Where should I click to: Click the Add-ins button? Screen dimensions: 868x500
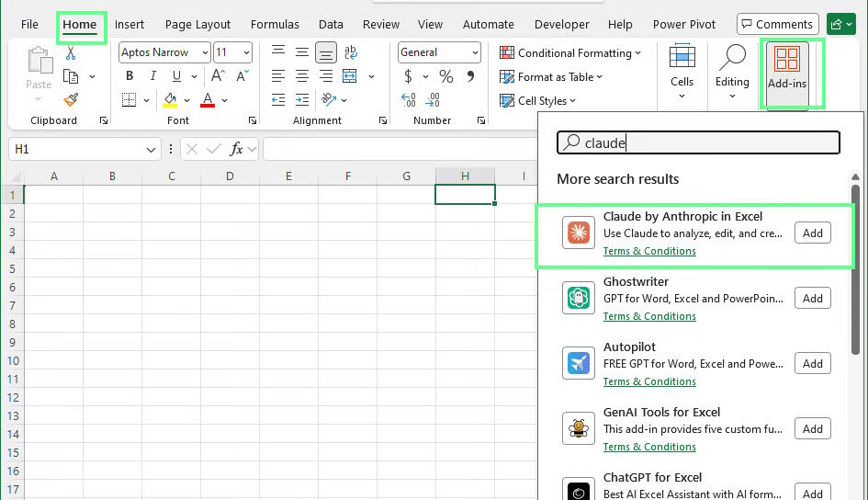tap(787, 74)
